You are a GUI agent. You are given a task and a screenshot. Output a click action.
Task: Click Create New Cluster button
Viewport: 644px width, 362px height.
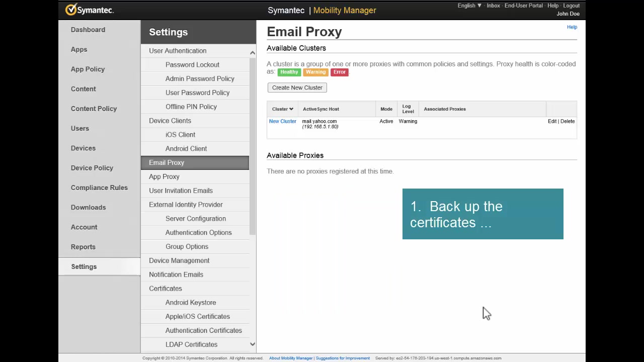(x=297, y=87)
